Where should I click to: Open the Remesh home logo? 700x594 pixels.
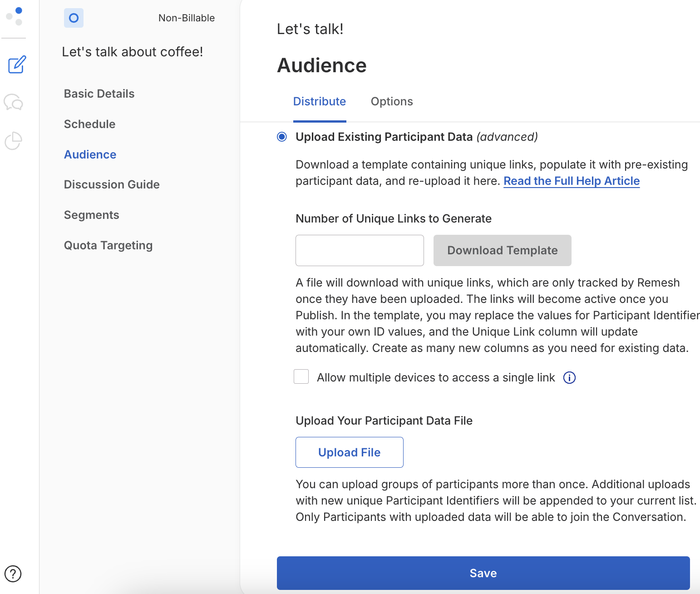(14, 16)
